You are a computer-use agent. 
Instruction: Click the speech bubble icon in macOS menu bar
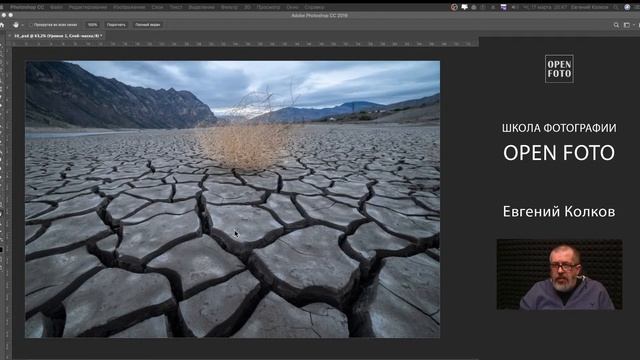464,7
